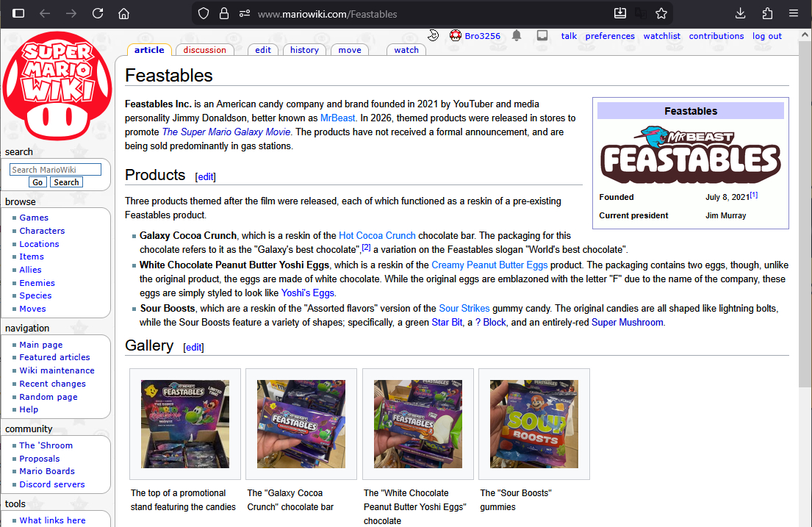Open the MrBeast article link
This screenshot has height=527, width=812.
(337, 118)
